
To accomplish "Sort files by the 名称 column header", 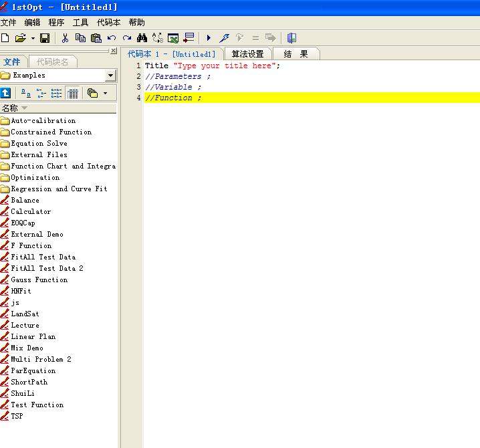I will [x=58, y=108].
